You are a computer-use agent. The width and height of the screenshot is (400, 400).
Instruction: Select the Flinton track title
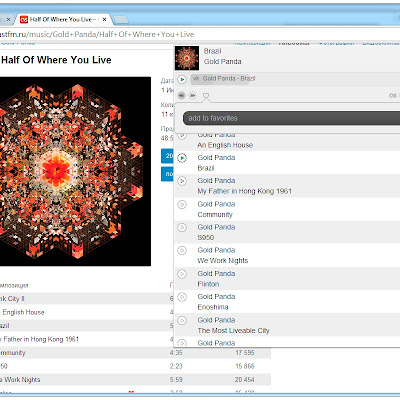(208, 284)
